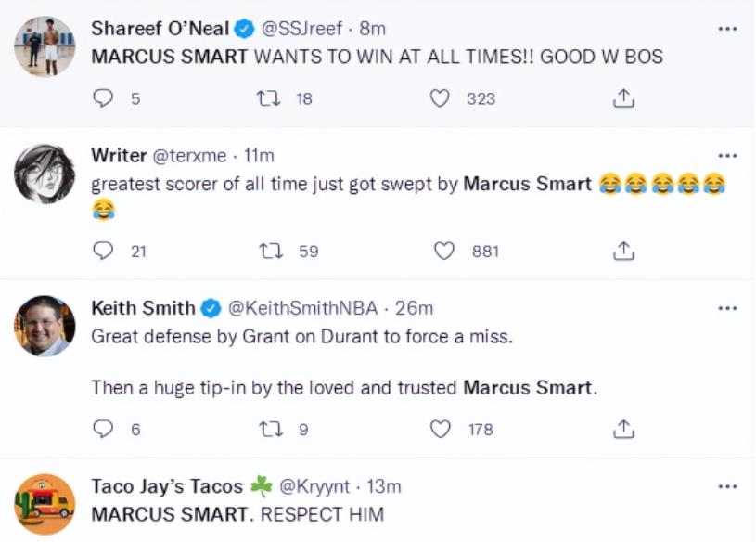Reply to Shareef O'Neal's tweet

[105, 98]
